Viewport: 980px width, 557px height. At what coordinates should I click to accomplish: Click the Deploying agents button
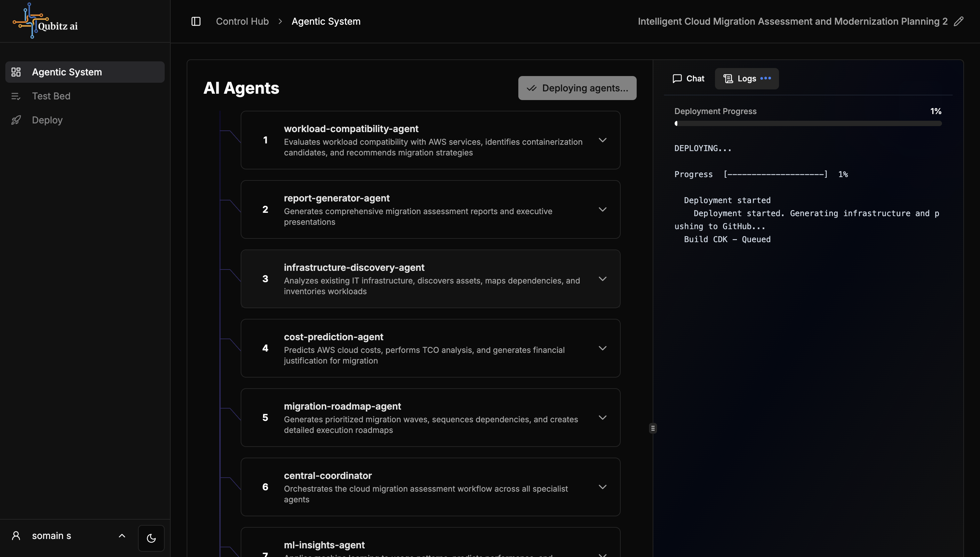[x=577, y=88]
